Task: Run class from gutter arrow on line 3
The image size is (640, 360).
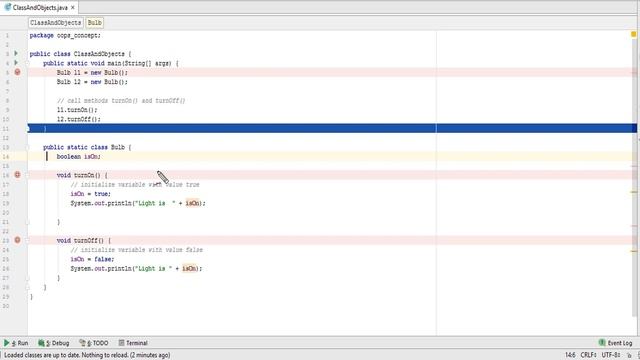Action: tap(16, 53)
